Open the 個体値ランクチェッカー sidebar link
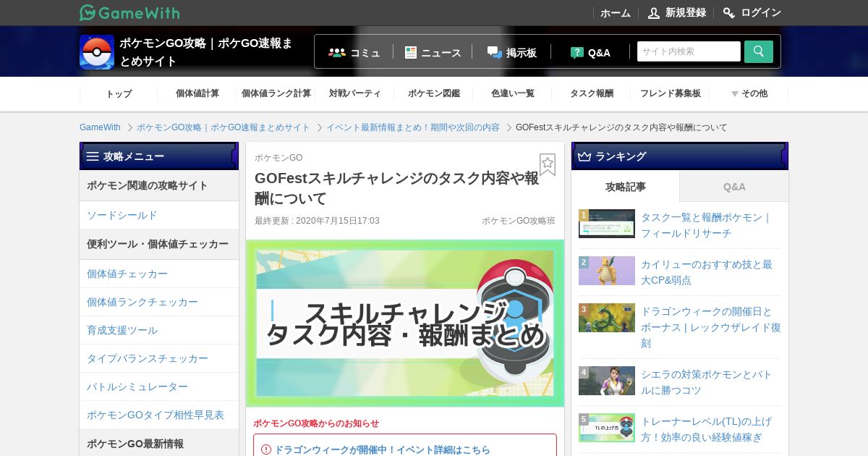The height and width of the screenshot is (456, 868). pos(158,302)
